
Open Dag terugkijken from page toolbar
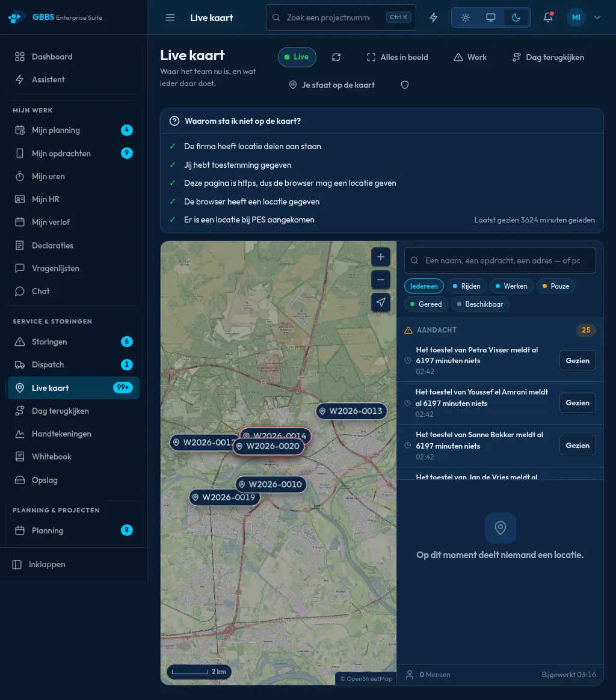coord(548,57)
